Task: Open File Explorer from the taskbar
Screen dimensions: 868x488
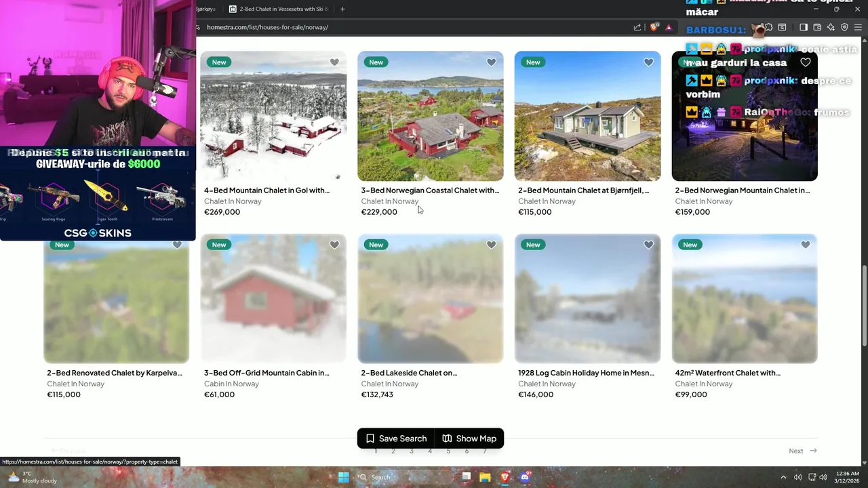Action: [485, 477]
